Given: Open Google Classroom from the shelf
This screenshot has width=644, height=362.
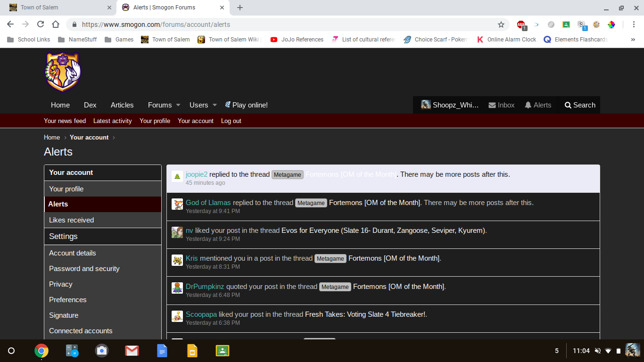Looking at the screenshot, I should 223,351.
